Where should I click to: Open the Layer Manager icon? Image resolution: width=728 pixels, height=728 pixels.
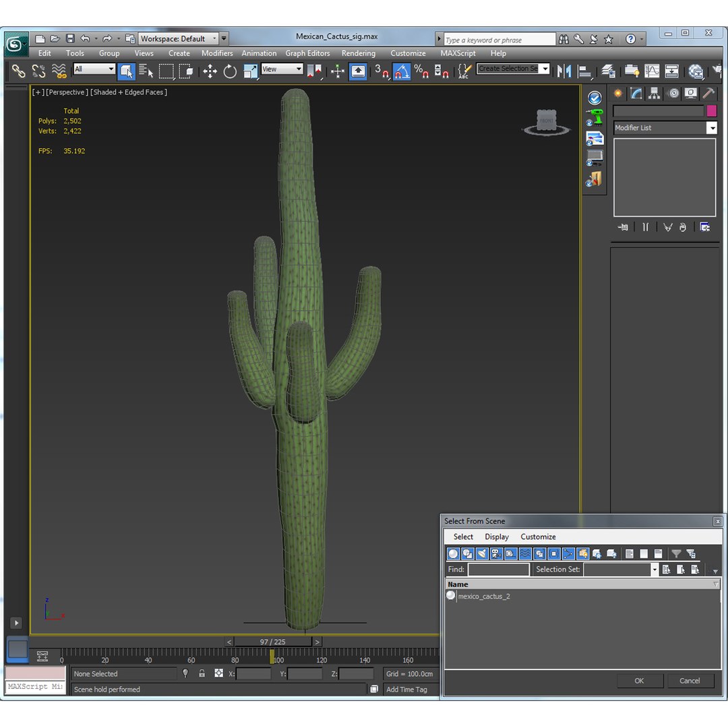[608, 71]
